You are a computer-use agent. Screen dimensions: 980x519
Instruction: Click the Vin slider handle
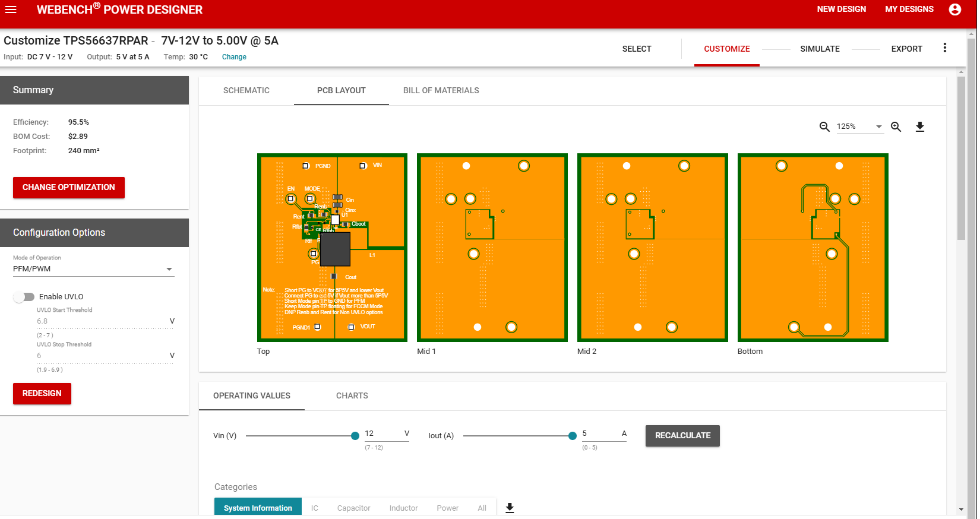[x=355, y=436]
